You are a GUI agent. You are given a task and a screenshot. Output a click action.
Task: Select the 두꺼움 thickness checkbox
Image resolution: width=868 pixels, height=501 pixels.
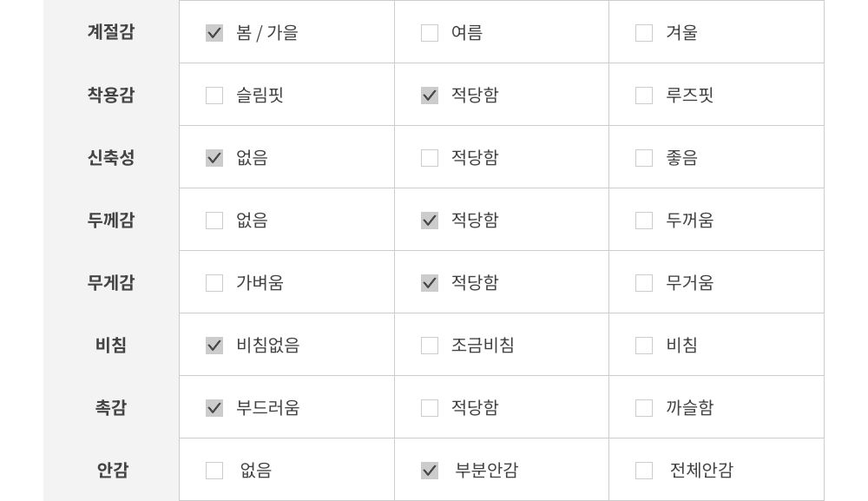click(644, 221)
